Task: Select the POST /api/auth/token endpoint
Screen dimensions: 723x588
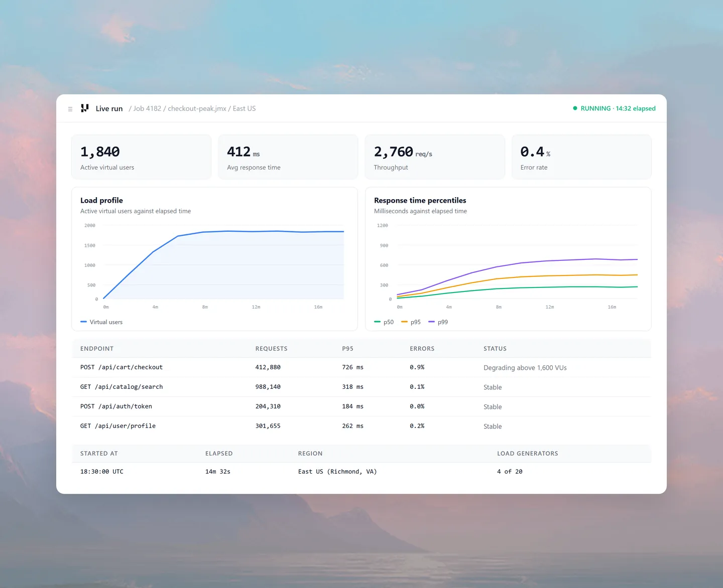Action: (x=116, y=406)
